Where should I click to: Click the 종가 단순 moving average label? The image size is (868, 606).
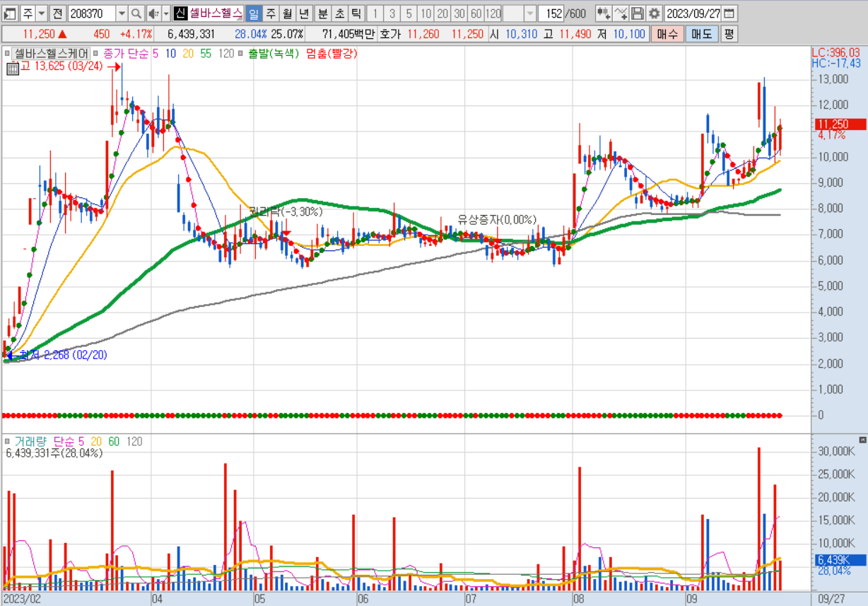pos(126,53)
